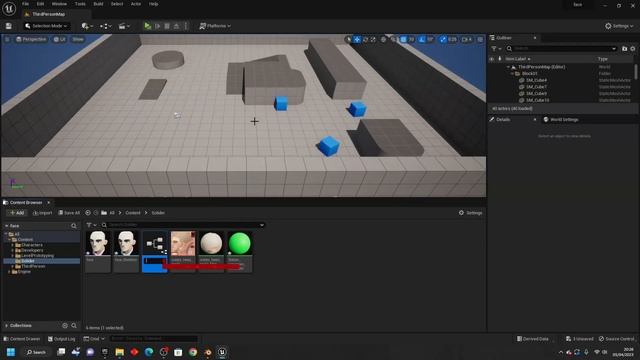Expand the Engine folder in the tree
Image resolution: width=640 pixels, height=360 pixels.
click(x=9, y=271)
